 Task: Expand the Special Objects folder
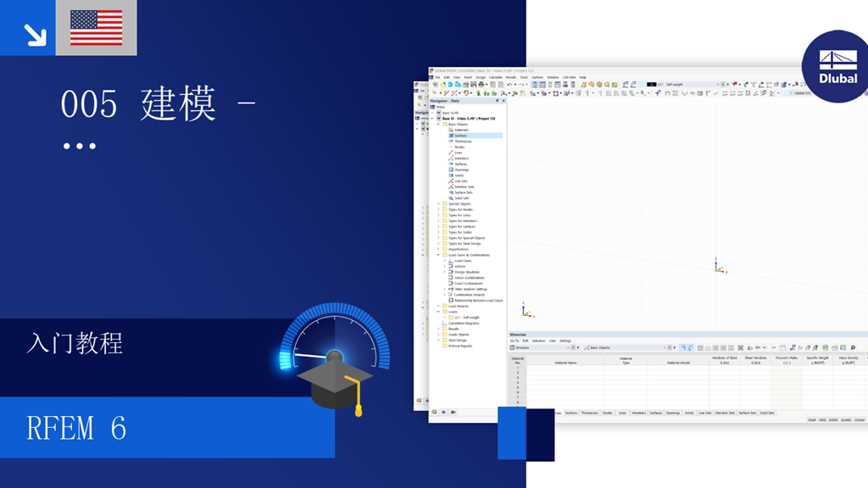pos(438,203)
